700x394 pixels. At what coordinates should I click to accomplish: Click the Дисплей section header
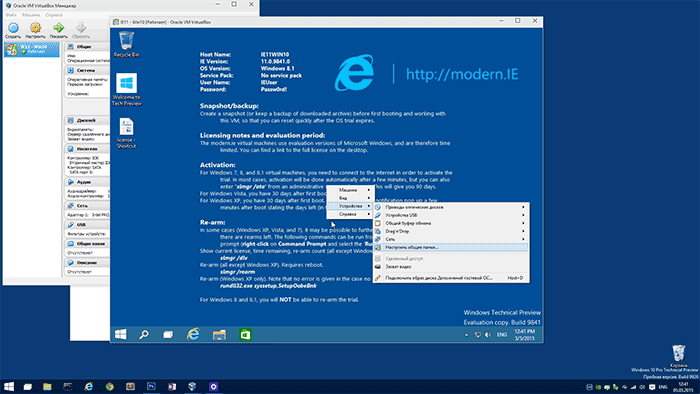tap(87, 120)
